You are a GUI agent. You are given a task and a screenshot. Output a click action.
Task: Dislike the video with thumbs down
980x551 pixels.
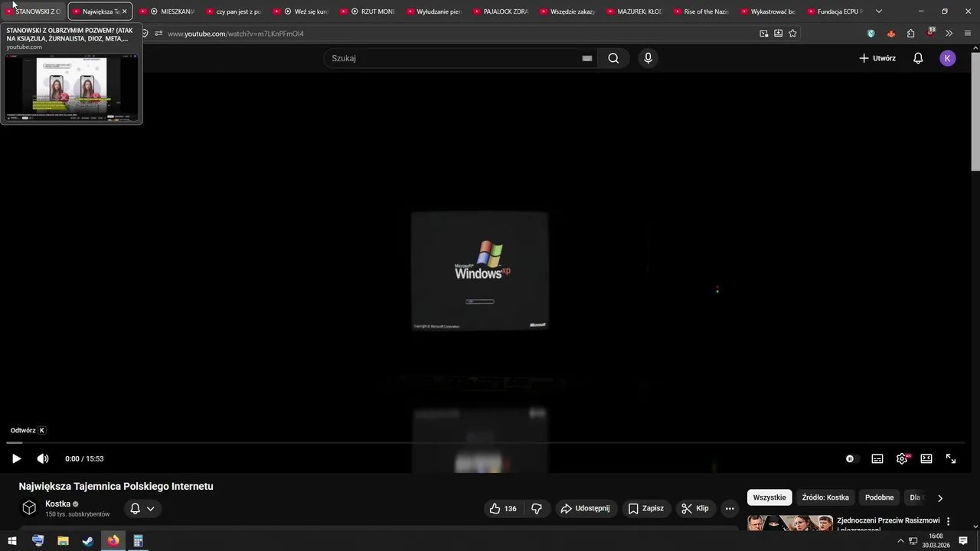point(537,508)
